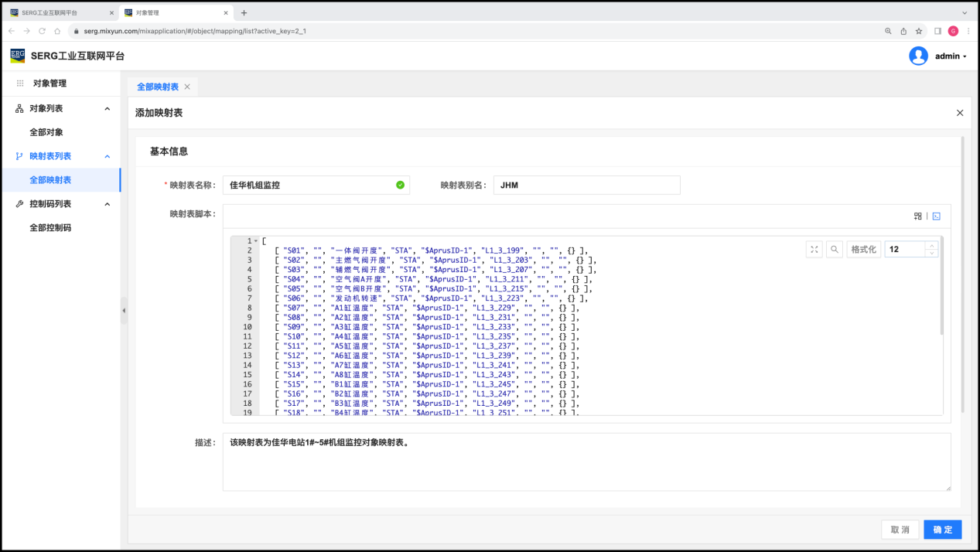Click the 映射表别名 input field
Viewport: 980px width, 552px height.
(586, 186)
